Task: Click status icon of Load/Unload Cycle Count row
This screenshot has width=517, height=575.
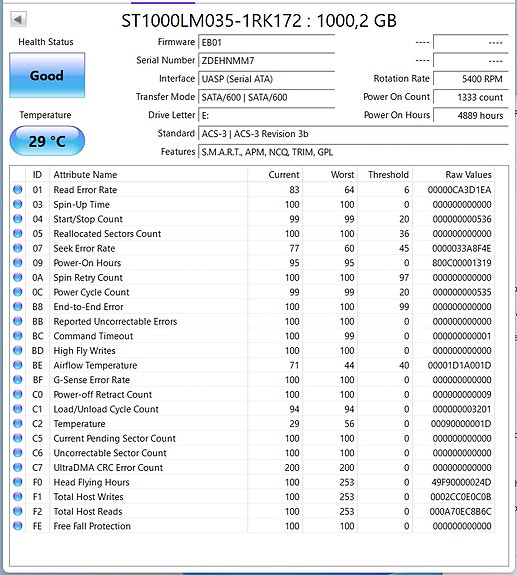Action: [18, 409]
